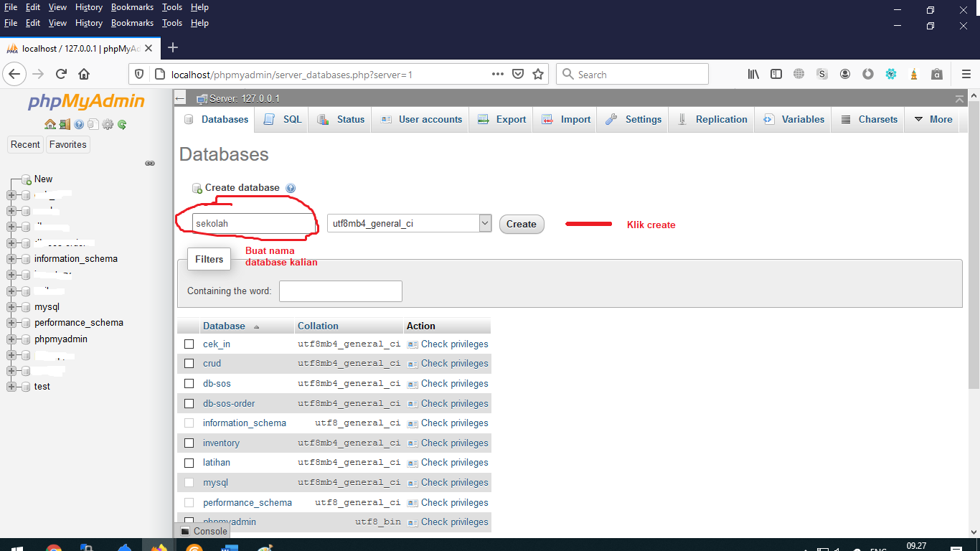
Task: Expand the mysql node in the tree
Action: [x=11, y=306]
